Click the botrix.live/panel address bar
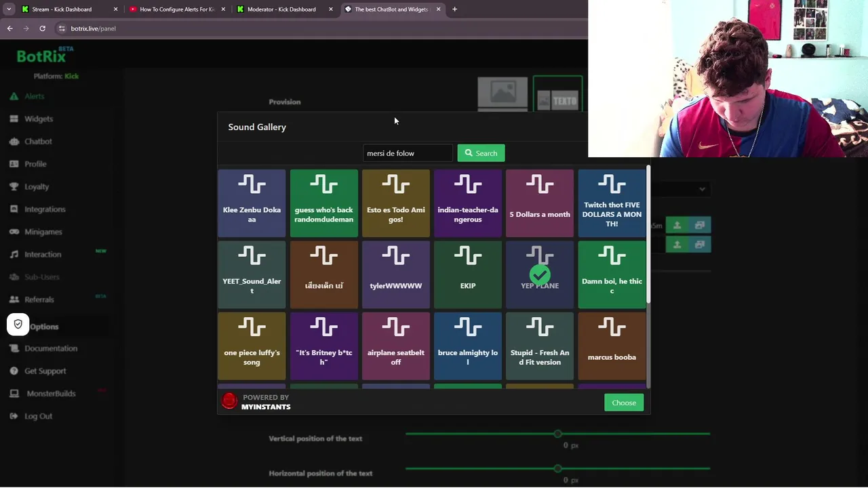This screenshot has height=488, width=868. coord(319,28)
